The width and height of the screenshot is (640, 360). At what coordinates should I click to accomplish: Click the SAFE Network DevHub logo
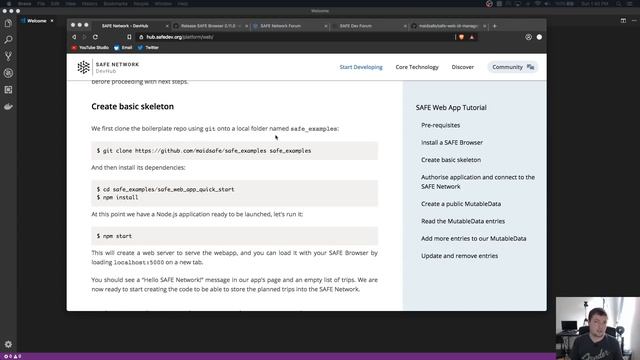[108, 67]
